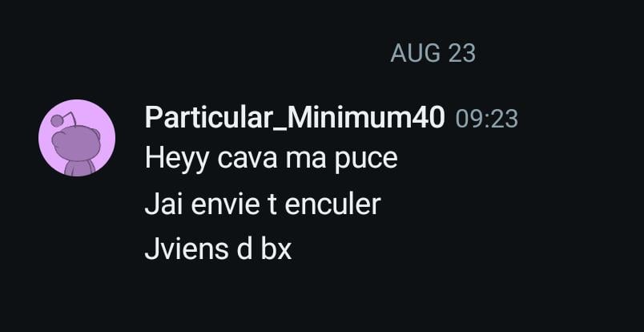The image size is (644, 332).
Task: Select the message 'Heyy cava ma puce'
Action: point(271,160)
